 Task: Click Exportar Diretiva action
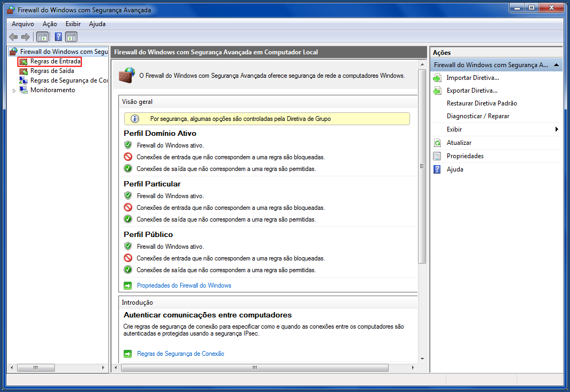pos(472,91)
